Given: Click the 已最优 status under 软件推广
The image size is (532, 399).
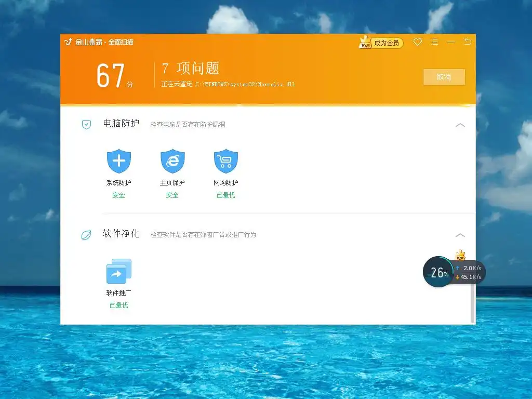Looking at the screenshot, I should [x=119, y=305].
